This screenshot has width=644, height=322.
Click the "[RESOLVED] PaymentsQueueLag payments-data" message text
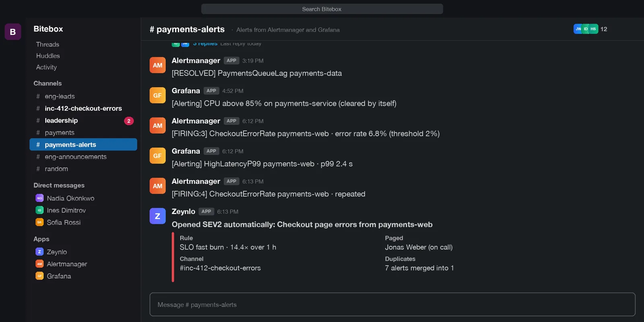(x=257, y=73)
